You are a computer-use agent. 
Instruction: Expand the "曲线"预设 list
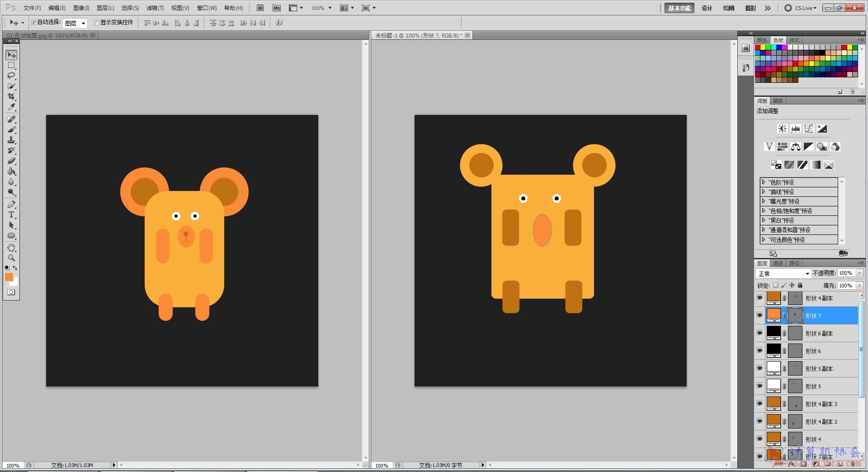[764, 191]
